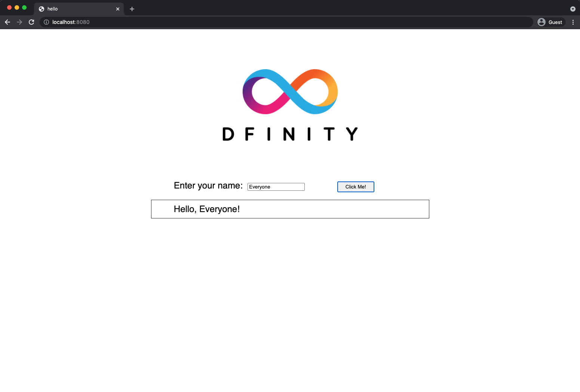Click the DFINITY infinity logo
The height and width of the screenshot is (392, 580).
click(x=290, y=92)
